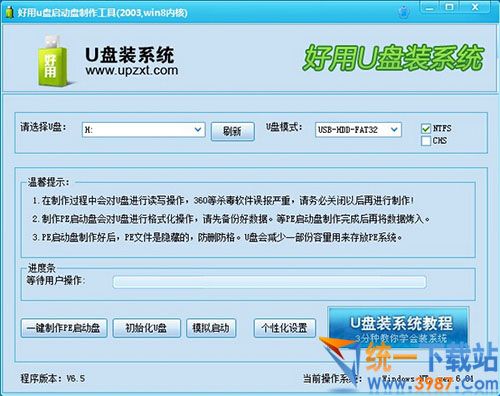Click the 刷新 refresh button
500x396 pixels.
[x=233, y=131]
